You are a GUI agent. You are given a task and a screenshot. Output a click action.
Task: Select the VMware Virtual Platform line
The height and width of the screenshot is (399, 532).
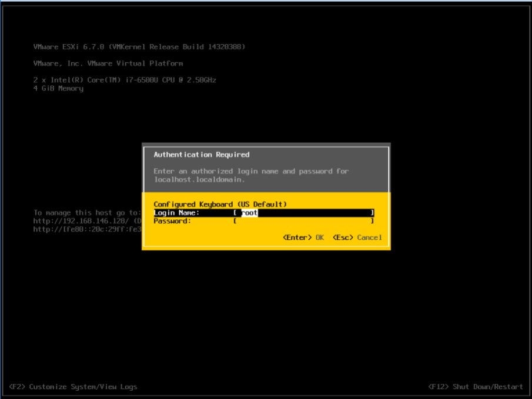point(108,63)
